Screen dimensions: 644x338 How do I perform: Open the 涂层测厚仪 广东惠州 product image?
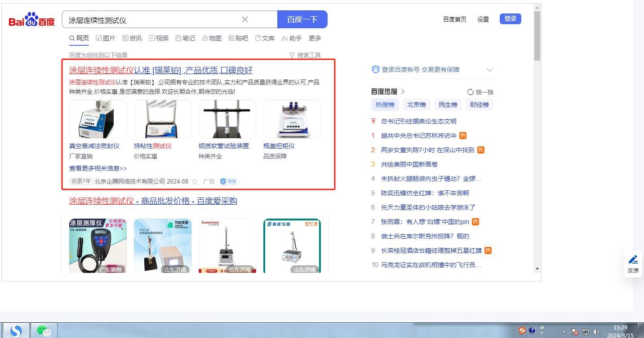pyautogui.click(x=98, y=246)
